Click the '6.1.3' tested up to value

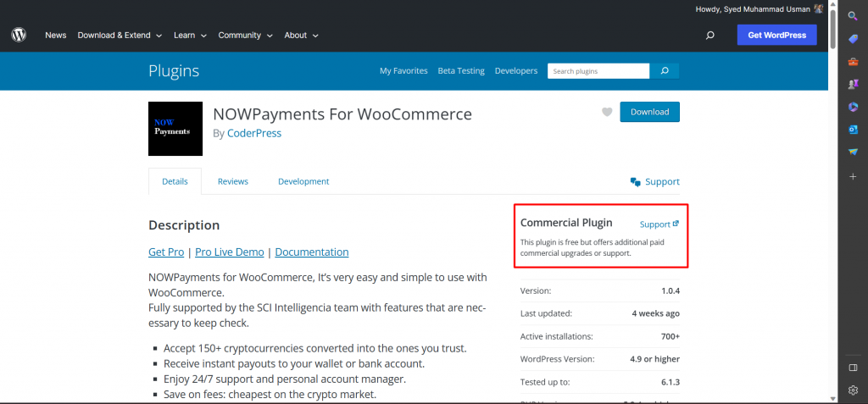tap(670, 382)
